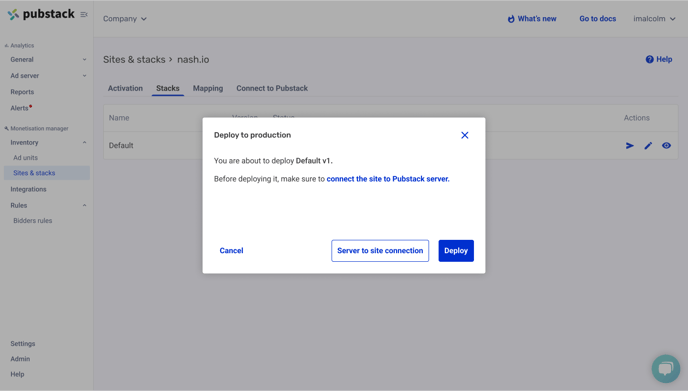Image resolution: width=688 pixels, height=391 pixels.
Task: Click the edit pencil icon for Default stack
Action: (x=648, y=146)
